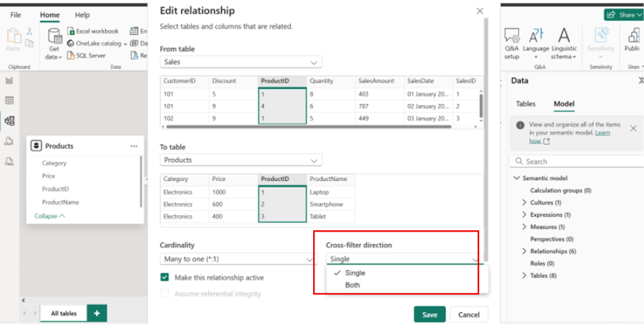This screenshot has width=644, height=325.
Task: Cancel the Edit relationship dialog
Action: pos(469,314)
